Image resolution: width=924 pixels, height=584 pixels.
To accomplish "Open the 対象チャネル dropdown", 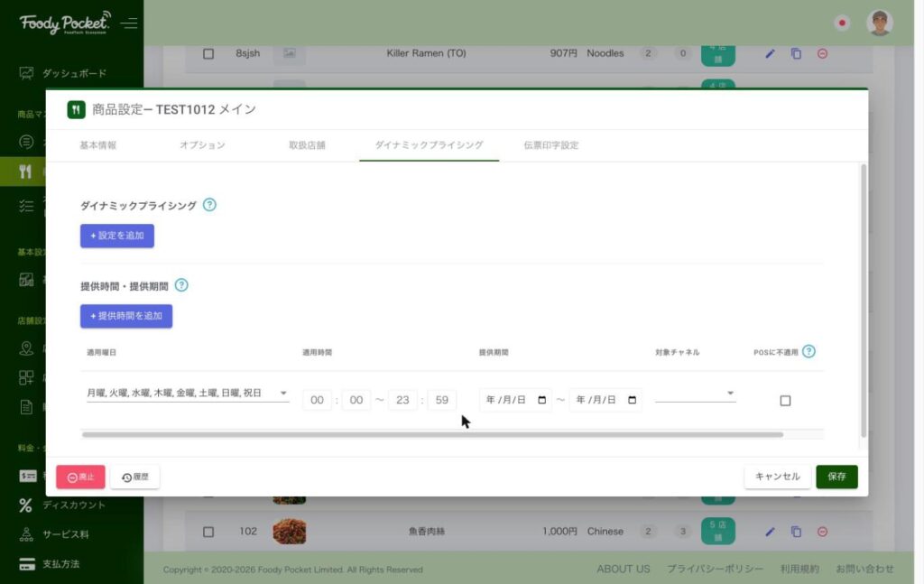I will pyautogui.click(x=696, y=393).
